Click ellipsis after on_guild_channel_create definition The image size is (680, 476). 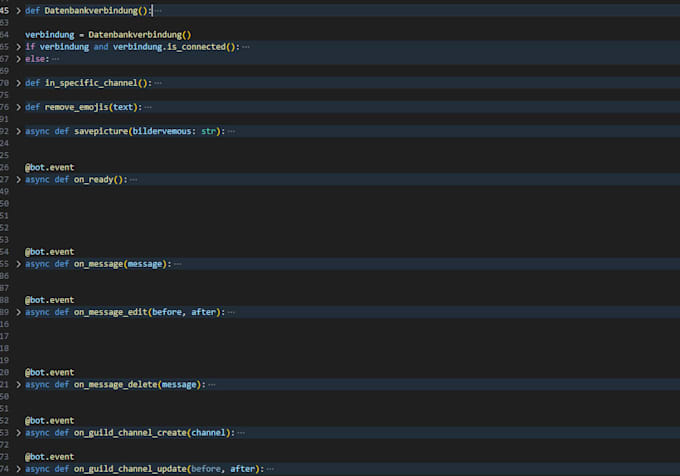tap(241, 433)
